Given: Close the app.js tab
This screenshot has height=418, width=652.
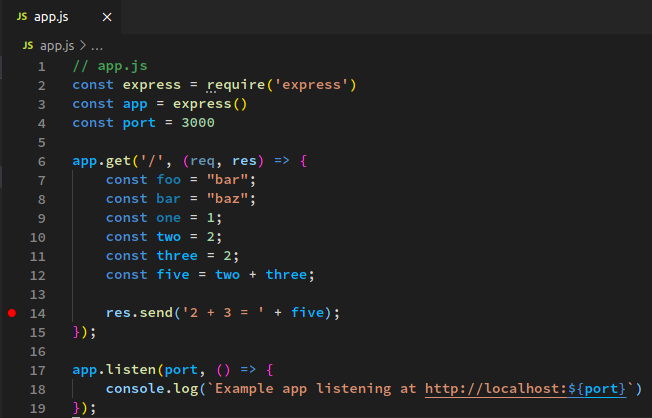Looking at the screenshot, I should click(x=107, y=17).
